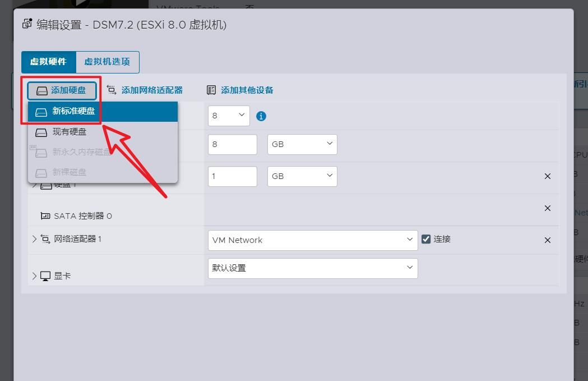Open the memory unit GB dropdown
This screenshot has width=588, height=381.
click(302, 144)
